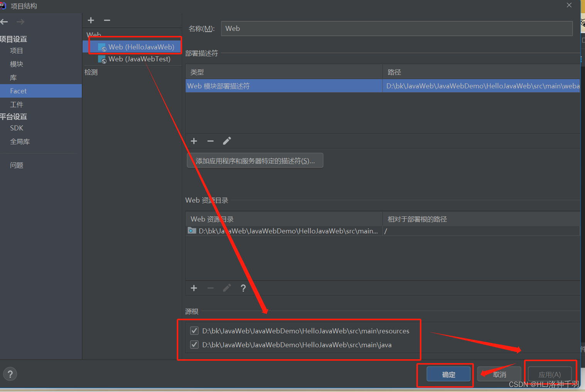The width and height of the screenshot is (585, 392).
Task: Click the resource directory folder icon
Action: (x=192, y=230)
